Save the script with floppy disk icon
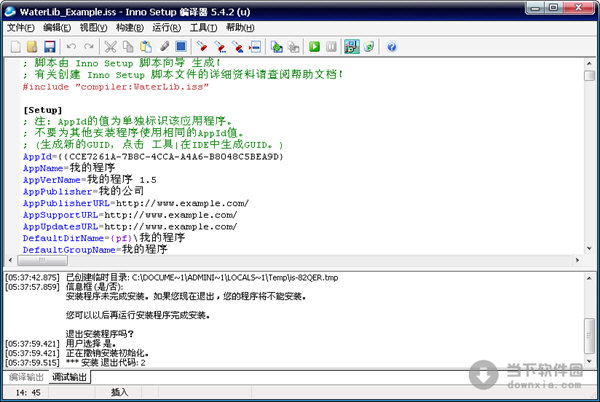 pyautogui.click(x=48, y=47)
